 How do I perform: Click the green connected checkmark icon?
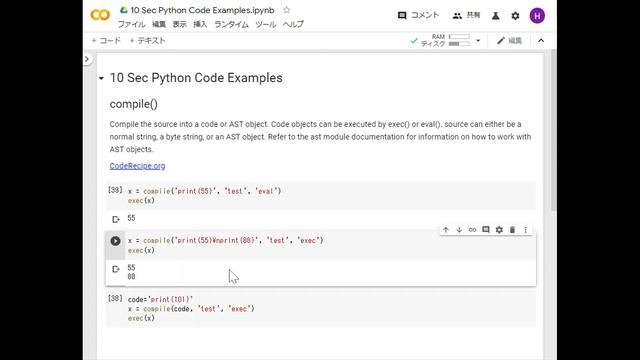414,40
